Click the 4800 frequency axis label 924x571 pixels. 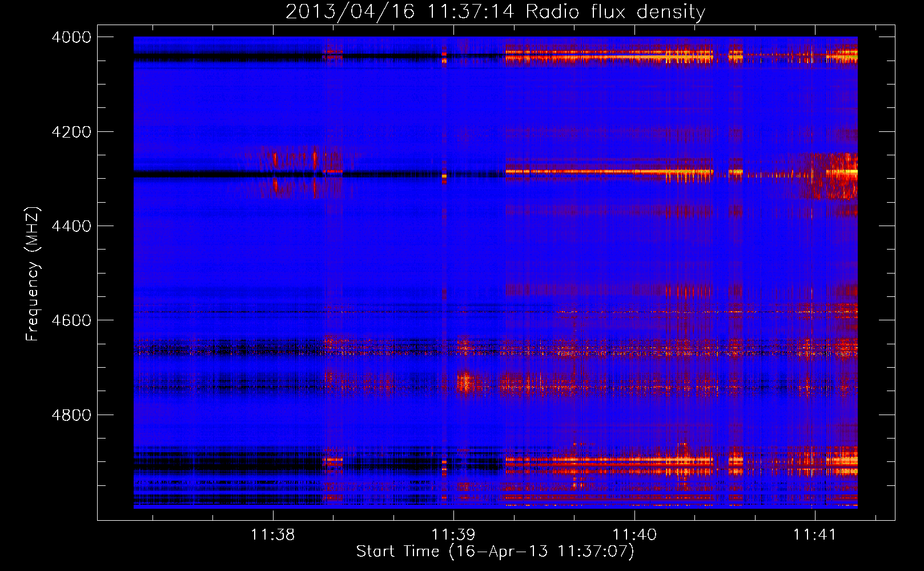(x=71, y=415)
